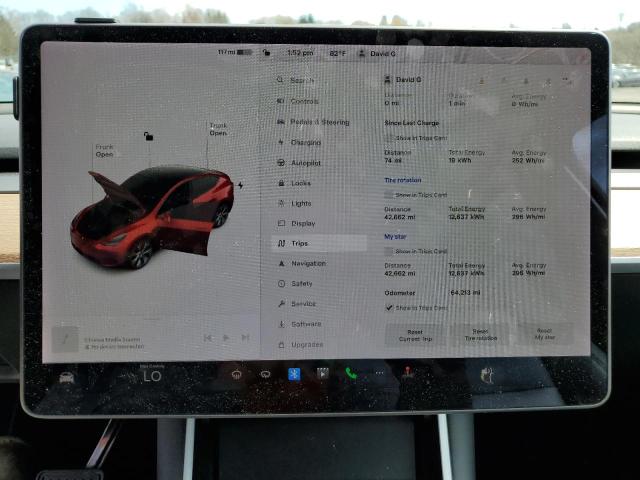Tap the steering wheel icon beside Autopilot
This screenshot has width=640, height=480.
281,162
